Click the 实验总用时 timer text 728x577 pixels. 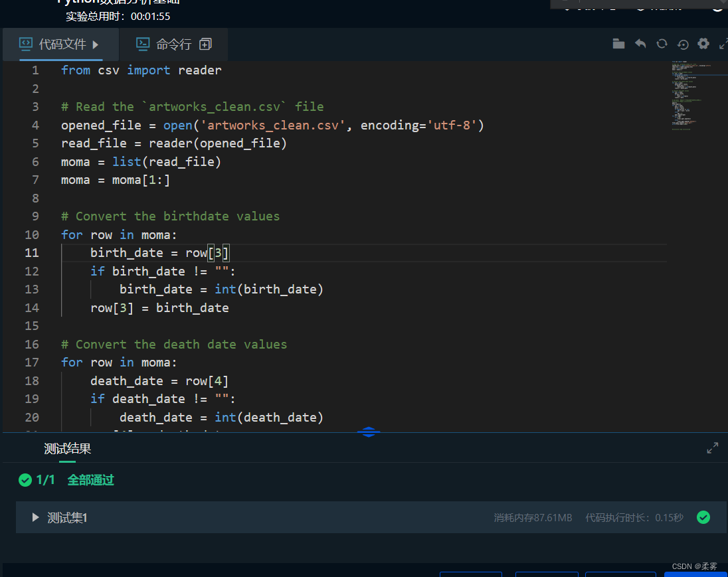118,17
